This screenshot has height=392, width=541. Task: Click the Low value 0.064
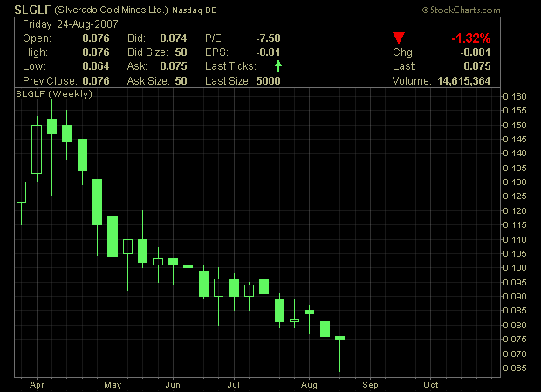(x=96, y=66)
